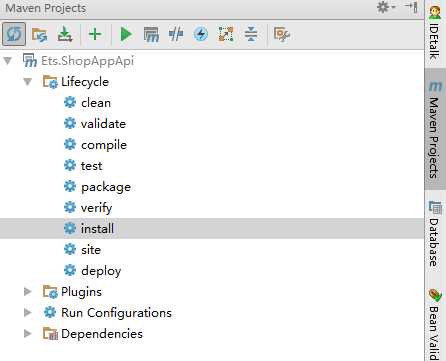This screenshot has height=361, width=446.
Task: Expand the Dependencies folder
Action: point(28,334)
